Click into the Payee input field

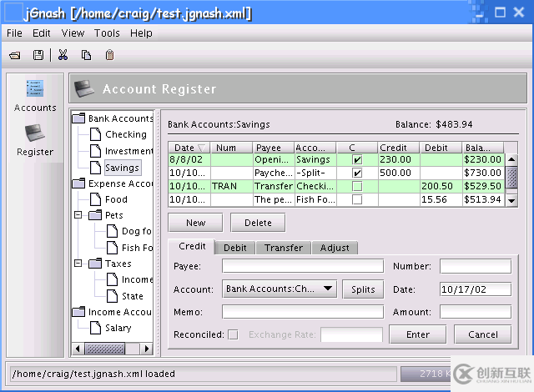[301, 267]
